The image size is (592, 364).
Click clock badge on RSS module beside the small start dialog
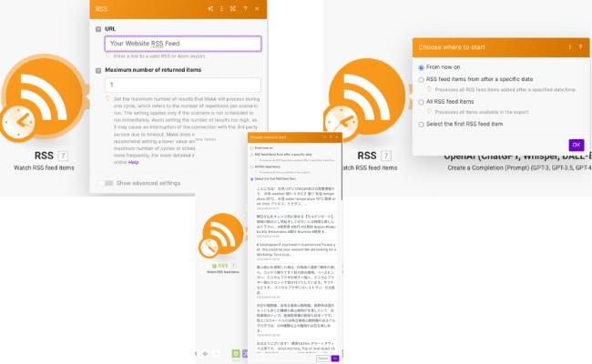209,248
